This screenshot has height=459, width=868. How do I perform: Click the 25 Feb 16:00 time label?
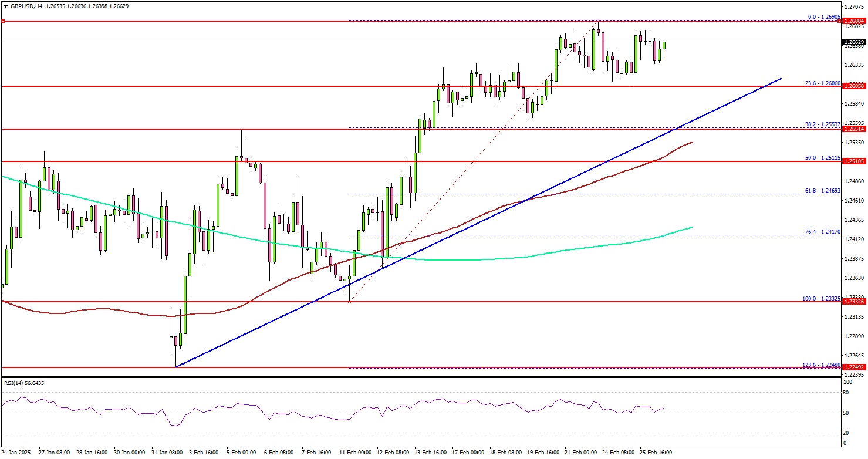656,453
